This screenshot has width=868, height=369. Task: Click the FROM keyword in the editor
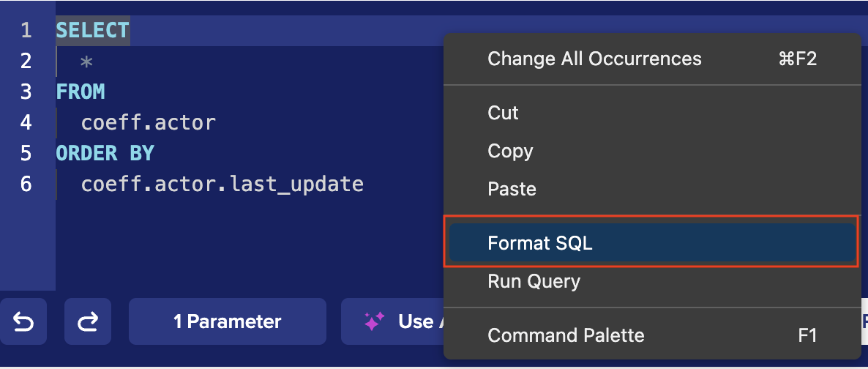tap(81, 92)
